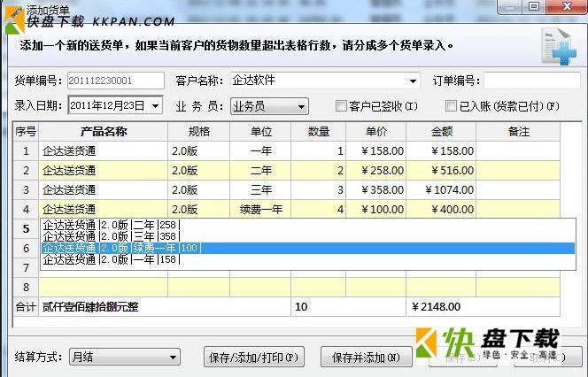The width and height of the screenshot is (588, 377).
Task: Click the ¥400.00 amount cell
Action: tap(441, 209)
